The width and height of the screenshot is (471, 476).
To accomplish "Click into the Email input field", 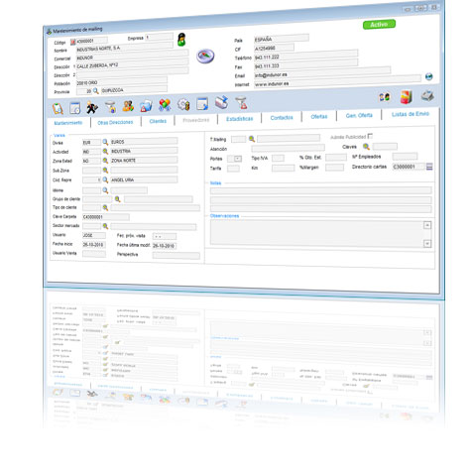I will [322, 73].
